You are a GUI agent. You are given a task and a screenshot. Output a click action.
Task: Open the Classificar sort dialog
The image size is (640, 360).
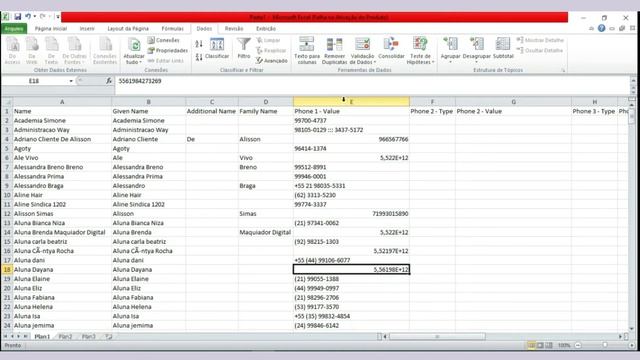[x=217, y=48]
